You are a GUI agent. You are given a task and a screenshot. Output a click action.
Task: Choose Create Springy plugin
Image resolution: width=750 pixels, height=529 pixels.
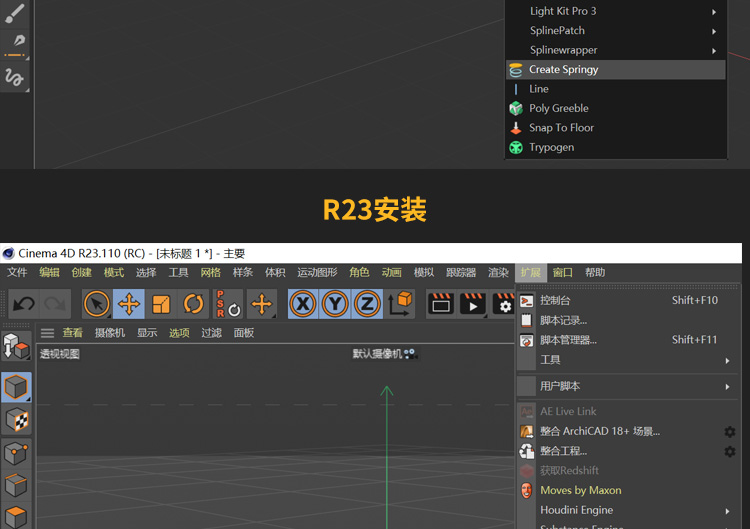pyautogui.click(x=616, y=70)
